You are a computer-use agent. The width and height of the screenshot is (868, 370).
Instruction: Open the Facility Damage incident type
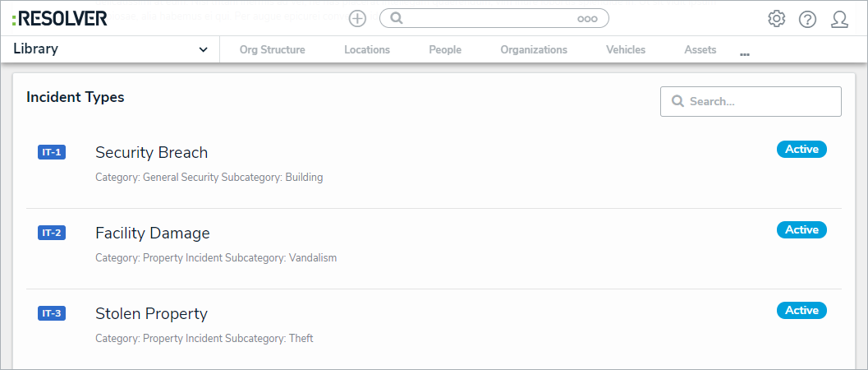pyautogui.click(x=153, y=233)
